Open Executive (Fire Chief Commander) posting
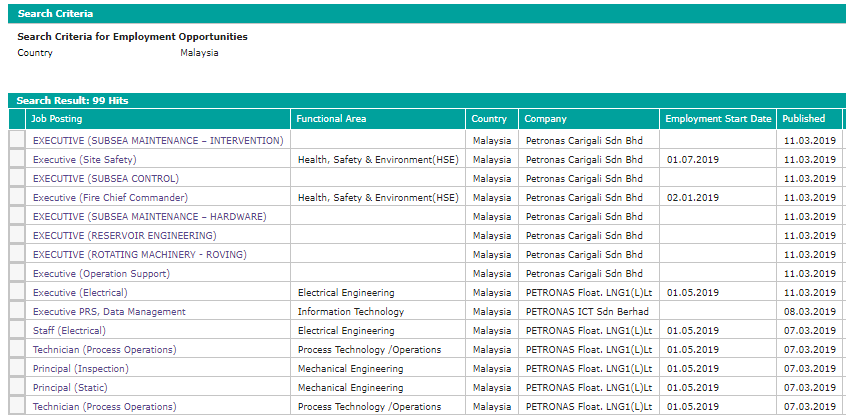Screen dimensions: 846x420 coord(110,198)
